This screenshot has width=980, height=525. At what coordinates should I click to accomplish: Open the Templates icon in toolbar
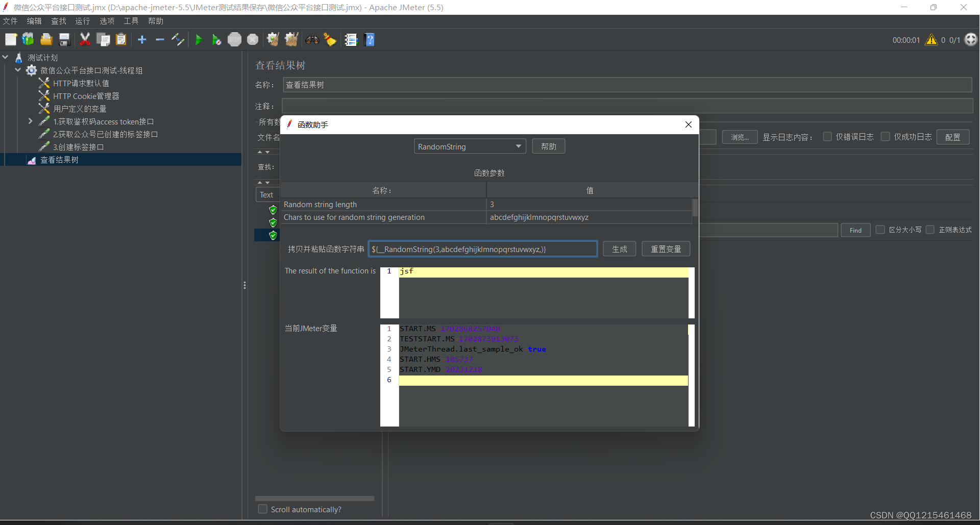(28, 39)
